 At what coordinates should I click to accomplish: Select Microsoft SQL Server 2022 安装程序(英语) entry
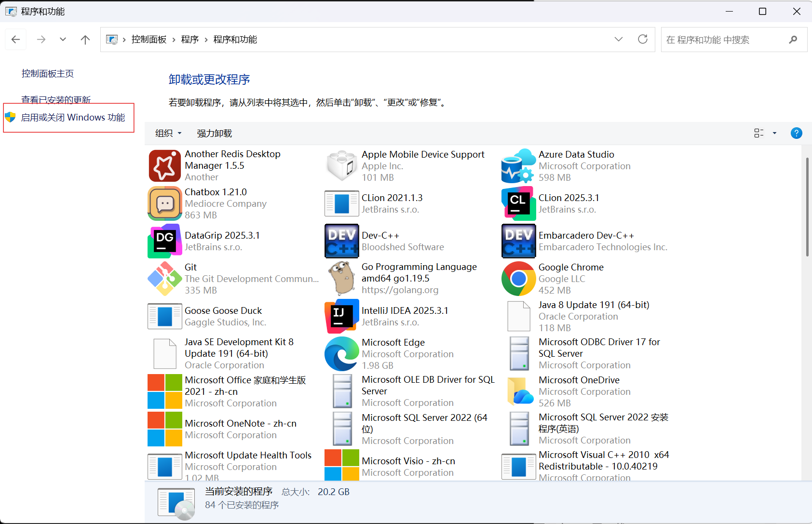[x=588, y=429]
